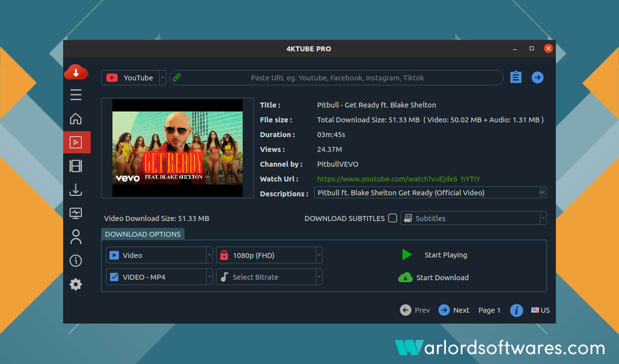Toggle the VIDEO - MP4 checkbox
Viewport: 619px width, 364px height.
click(x=114, y=277)
